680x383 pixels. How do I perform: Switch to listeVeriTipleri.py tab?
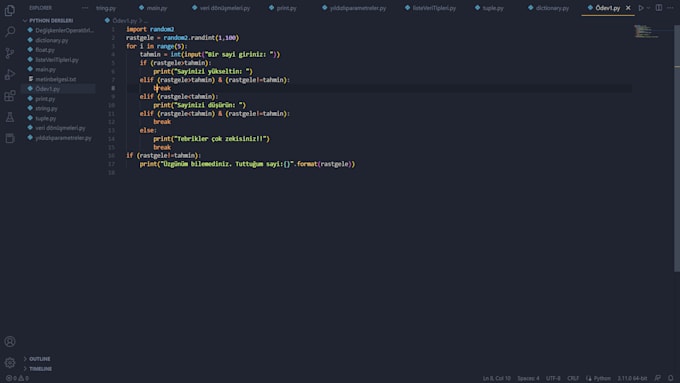click(x=430, y=8)
